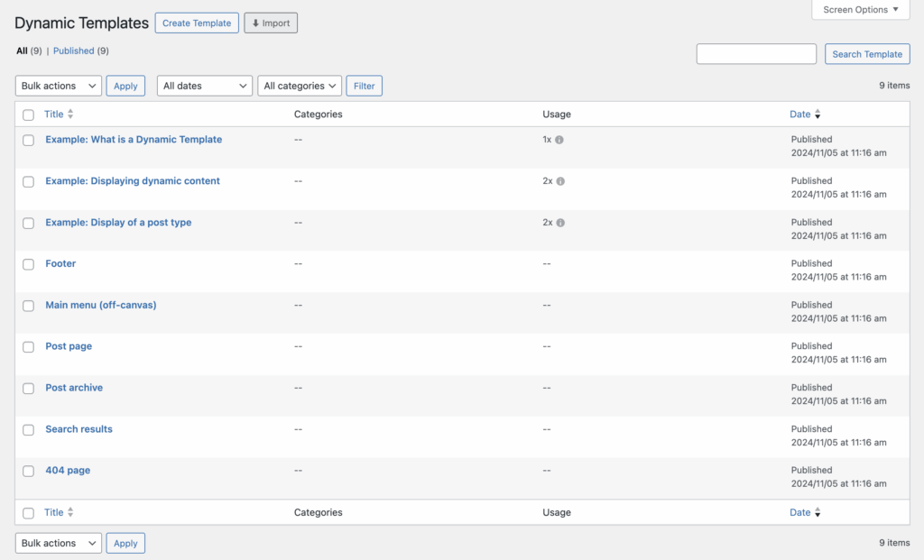Click info icon in Display of a post type row
Screen dimensions: 924x560
(x=560, y=223)
